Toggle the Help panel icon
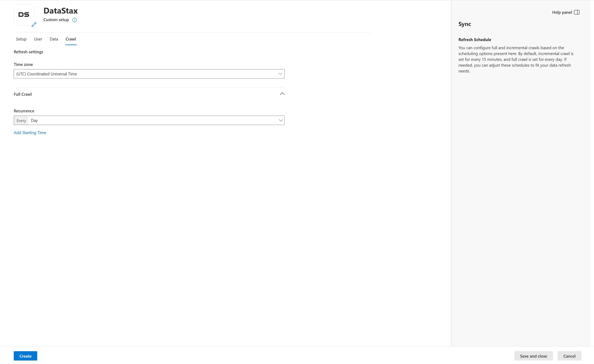Viewport: 594px width, 364px height. click(x=577, y=12)
